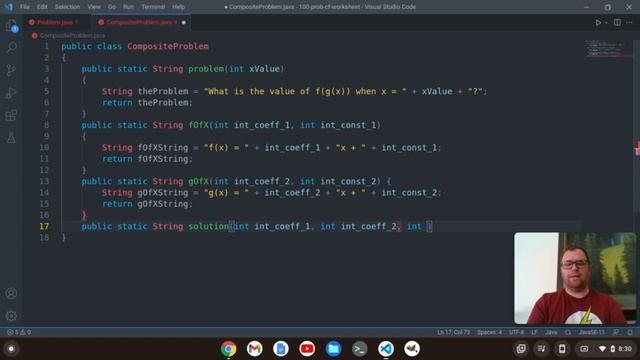Open the system tray showing 8:30
Screen dimensions: 640x360
click(x=606, y=349)
